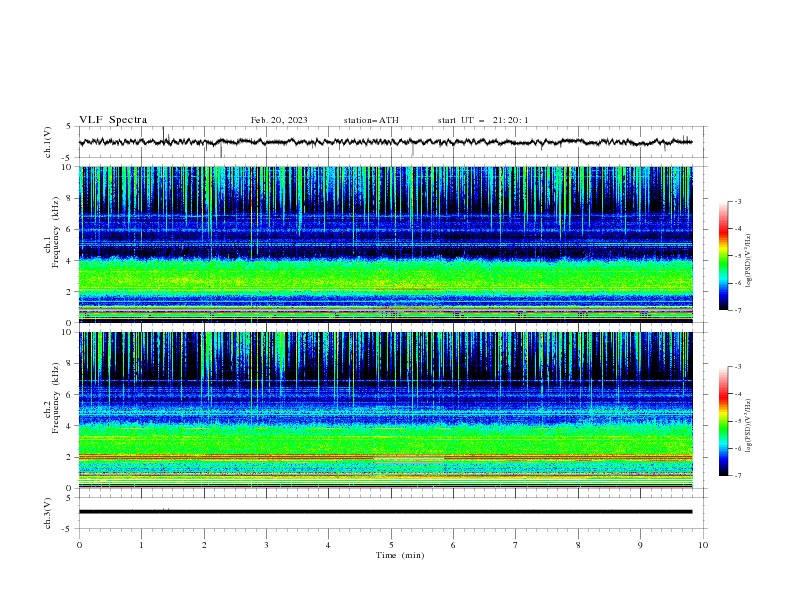Click time axis tick label '10'
Screen dimensions: 792x612
click(x=703, y=545)
